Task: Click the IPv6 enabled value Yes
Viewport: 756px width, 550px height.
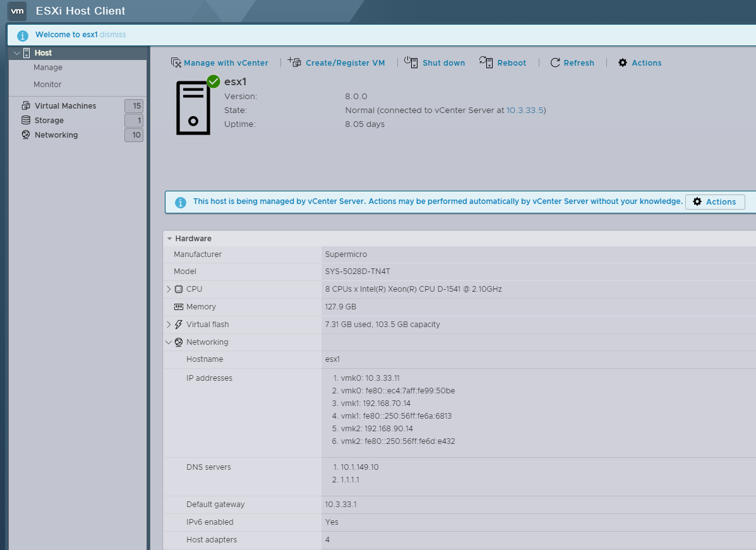Action: tap(332, 522)
